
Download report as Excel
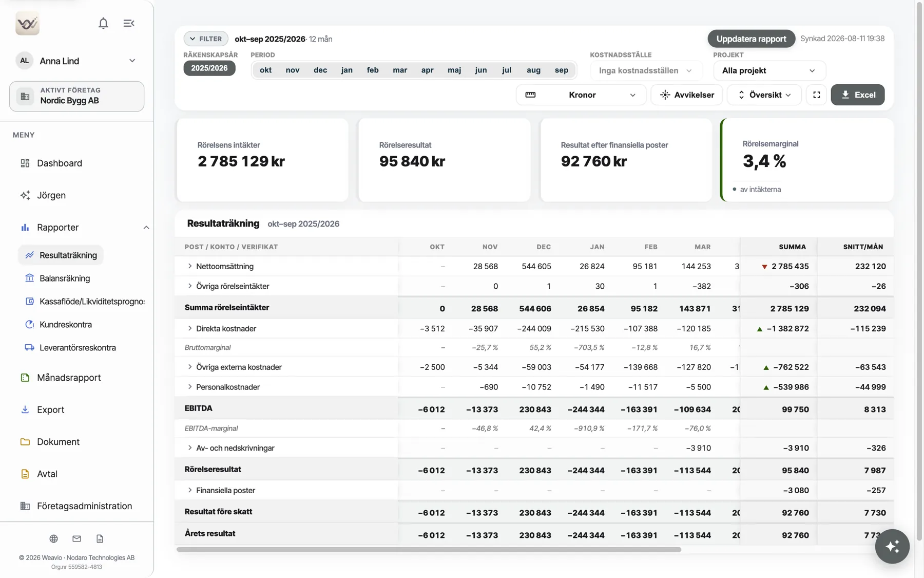857,95
